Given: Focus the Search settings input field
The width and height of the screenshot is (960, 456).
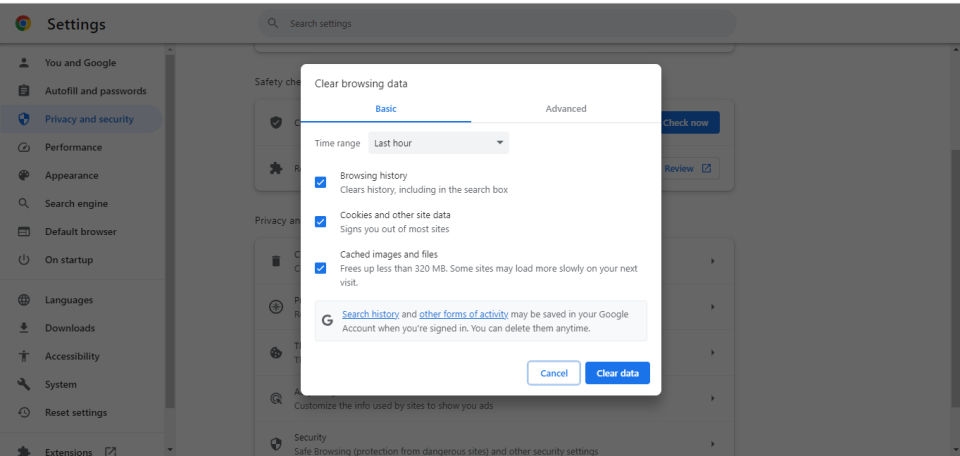Looking at the screenshot, I should click(497, 23).
